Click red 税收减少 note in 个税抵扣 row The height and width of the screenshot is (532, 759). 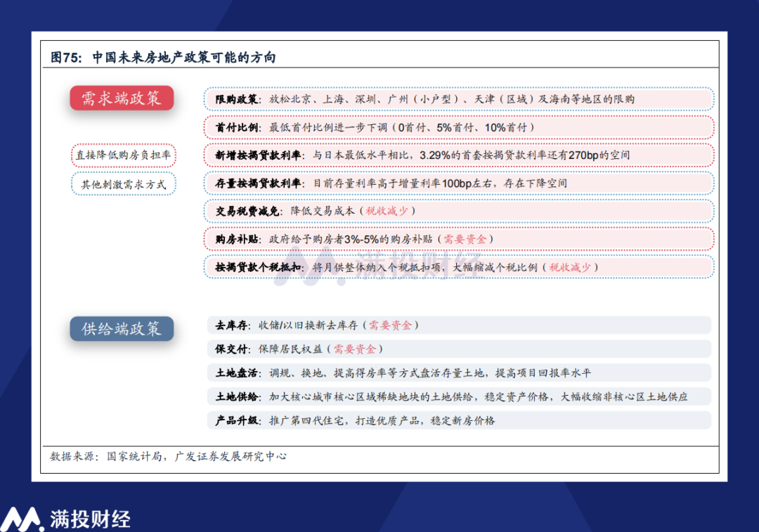coord(570,267)
